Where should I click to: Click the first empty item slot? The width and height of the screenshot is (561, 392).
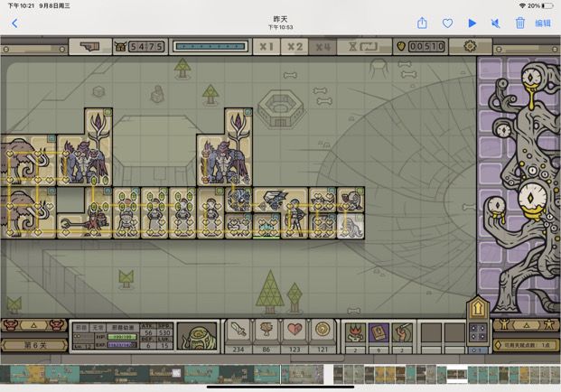tap(431, 333)
